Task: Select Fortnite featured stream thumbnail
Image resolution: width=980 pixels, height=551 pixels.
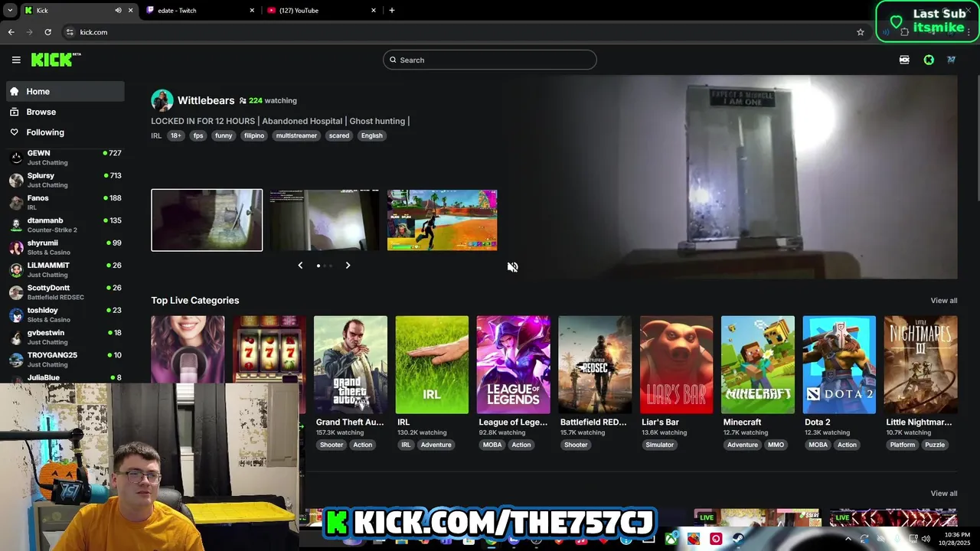Action: click(x=442, y=220)
